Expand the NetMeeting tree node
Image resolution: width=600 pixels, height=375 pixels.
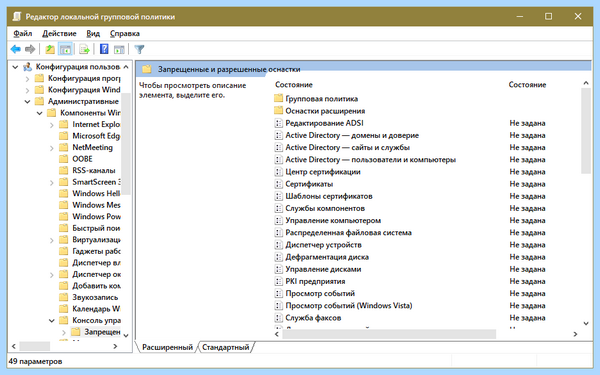[52, 148]
